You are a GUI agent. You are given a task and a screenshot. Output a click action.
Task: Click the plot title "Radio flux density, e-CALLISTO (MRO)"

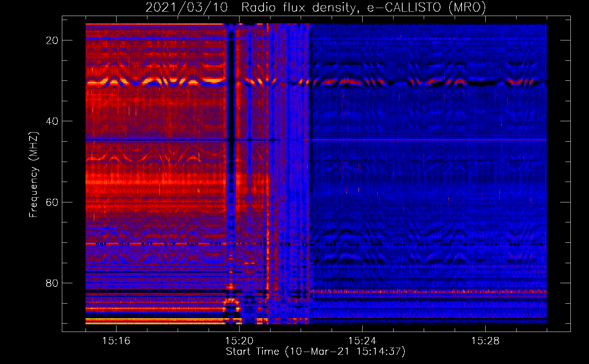tap(363, 8)
